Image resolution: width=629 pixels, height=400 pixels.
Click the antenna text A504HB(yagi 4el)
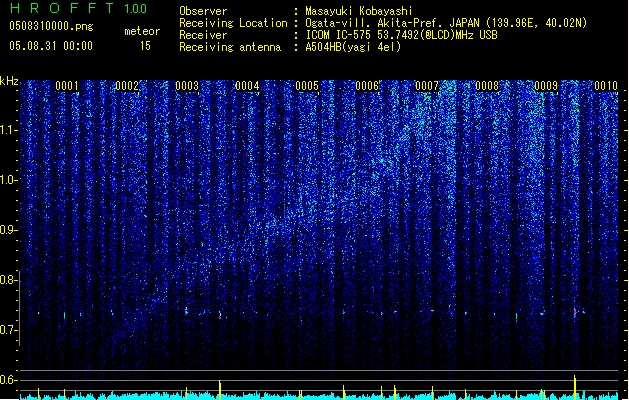tap(353, 47)
